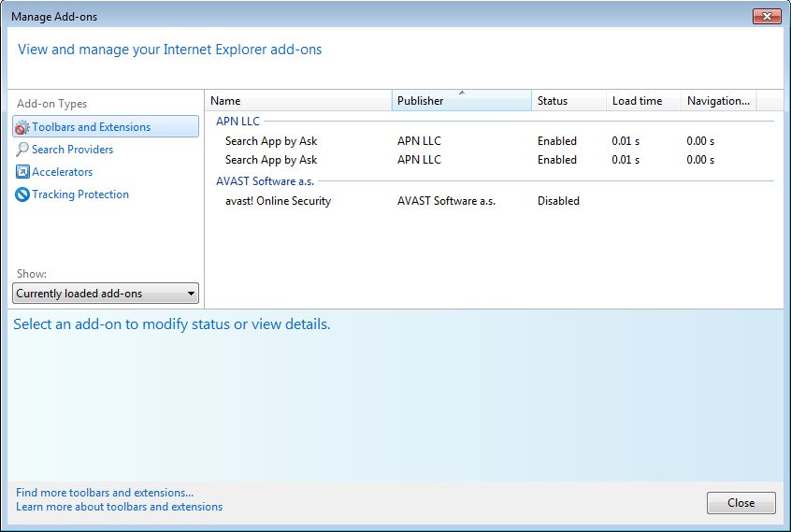Click AVAST Software a.s. publisher cell
This screenshot has width=791, height=532.
point(446,201)
